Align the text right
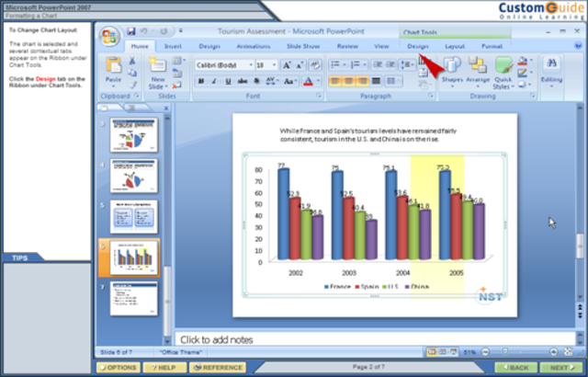 pyautogui.click(x=362, y=81)
